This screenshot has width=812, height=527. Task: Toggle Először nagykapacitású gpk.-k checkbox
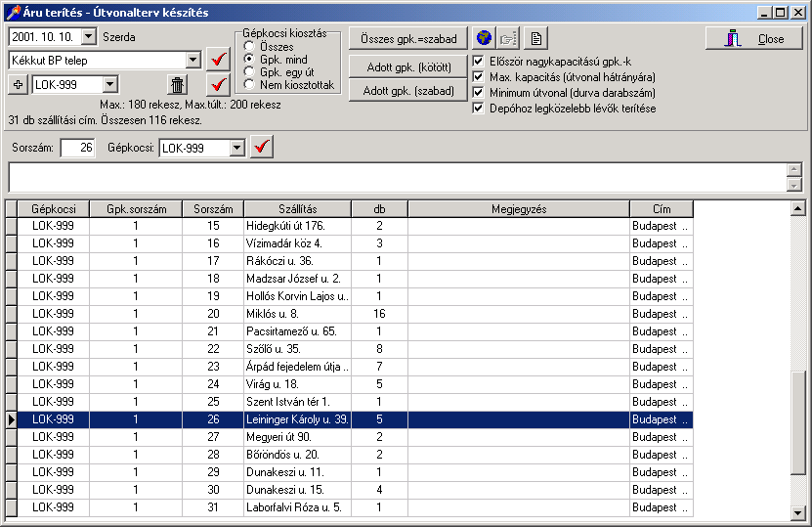[479, 62]
